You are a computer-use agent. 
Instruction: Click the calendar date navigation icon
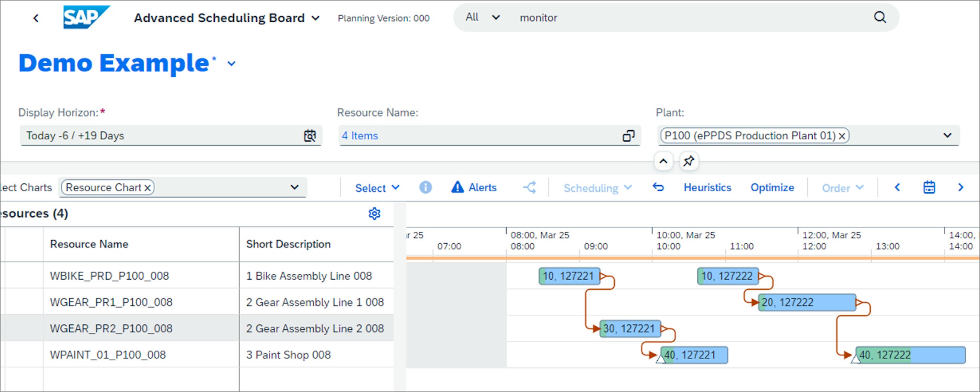click(x=929, y=187)
